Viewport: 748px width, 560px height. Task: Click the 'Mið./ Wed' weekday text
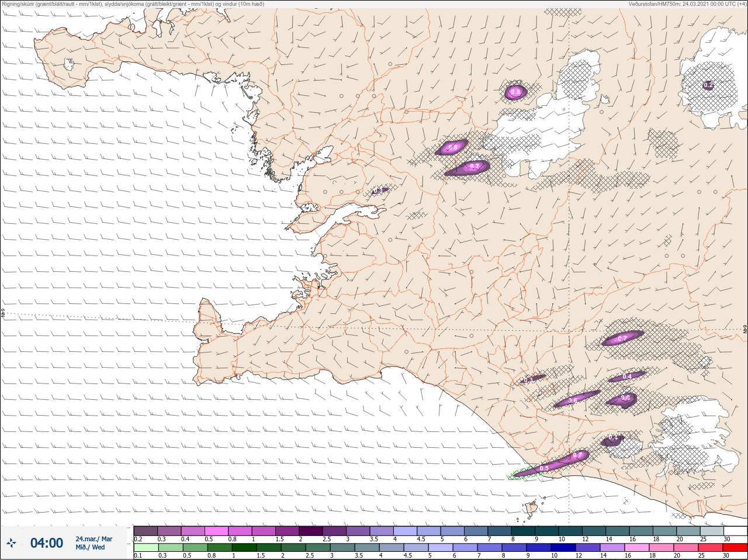click(90, 547)
